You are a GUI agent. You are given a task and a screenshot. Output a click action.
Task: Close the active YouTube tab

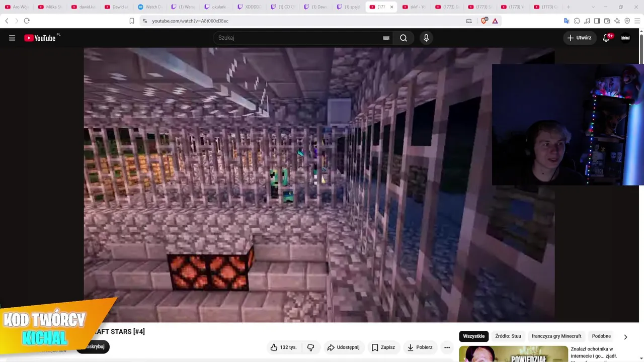(391, 7)
